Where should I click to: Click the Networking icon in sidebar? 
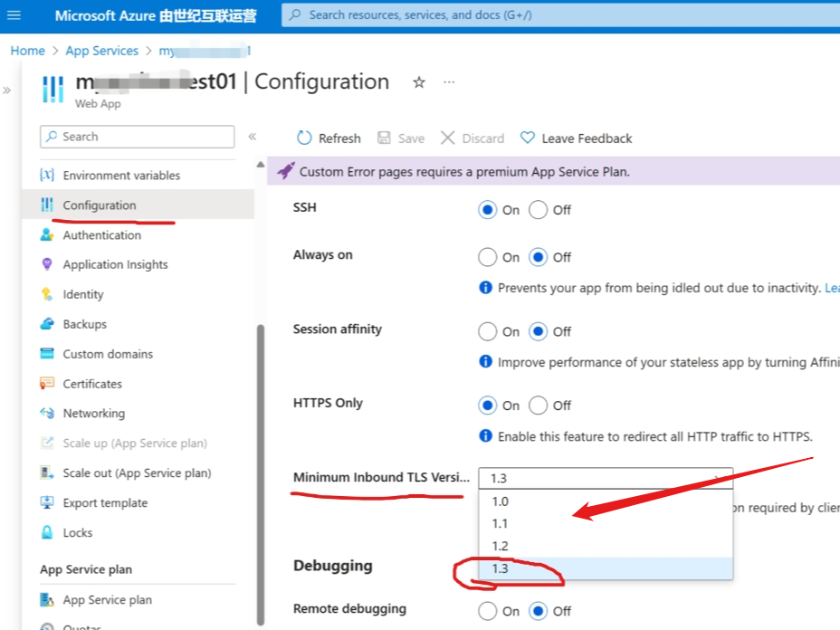coord(47,414)
